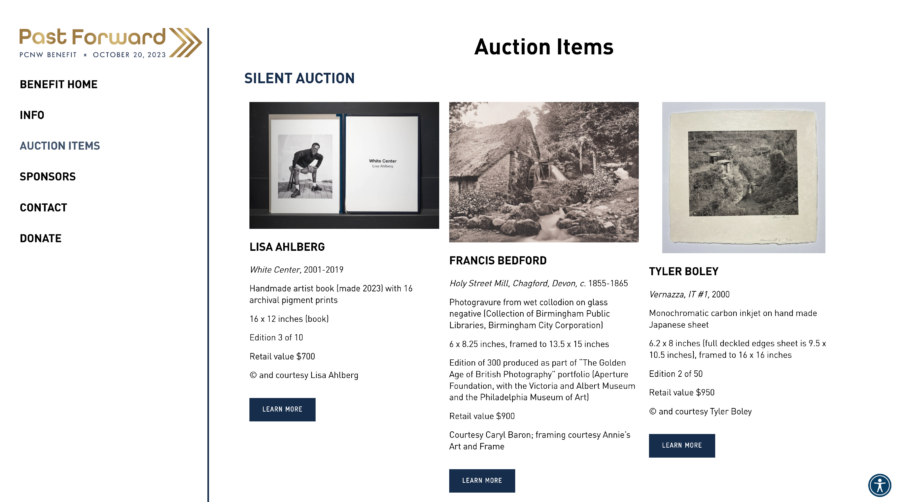Select the Tyler Boley title
Screen dimensions: 900x502
684,272
